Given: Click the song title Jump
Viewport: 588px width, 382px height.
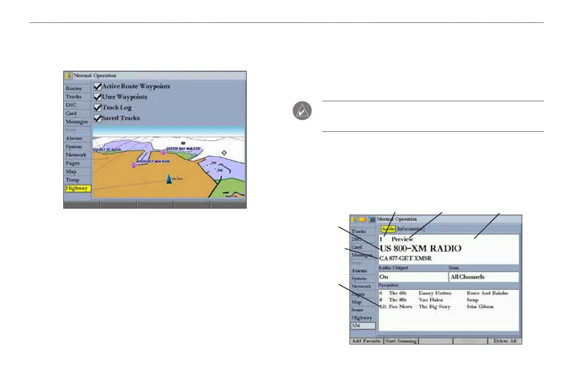Looking at the screenshot, I should pyautogui.click(x=472, y=300).
